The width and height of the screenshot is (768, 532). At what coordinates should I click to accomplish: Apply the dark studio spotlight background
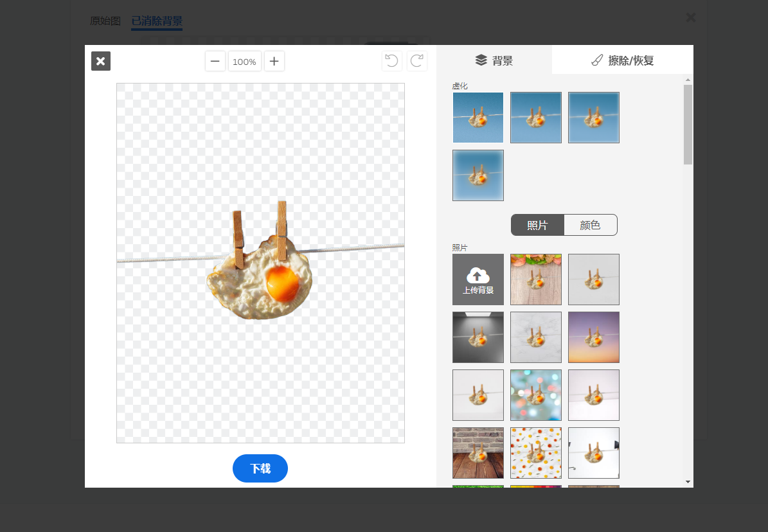(478, 337)
